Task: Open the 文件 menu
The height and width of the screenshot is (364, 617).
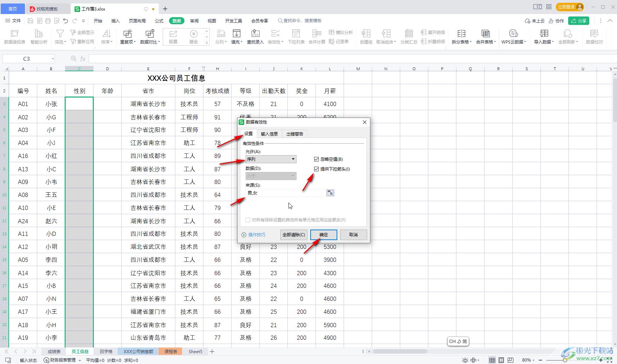Action: point(13,21)
